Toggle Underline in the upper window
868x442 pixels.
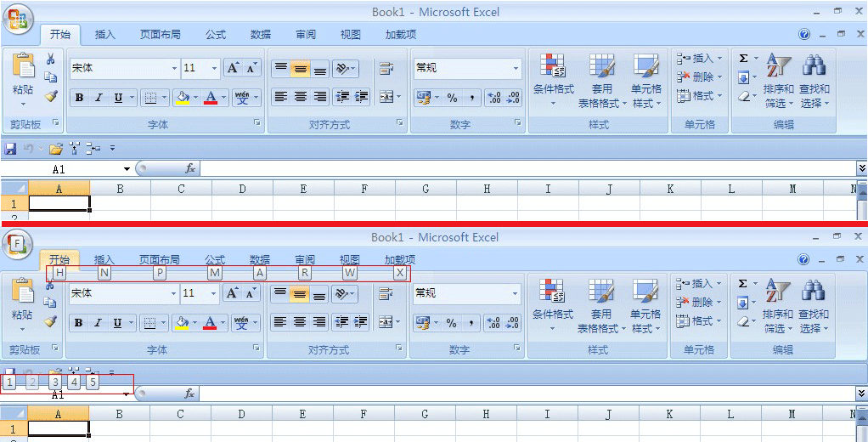click(118, 98)
